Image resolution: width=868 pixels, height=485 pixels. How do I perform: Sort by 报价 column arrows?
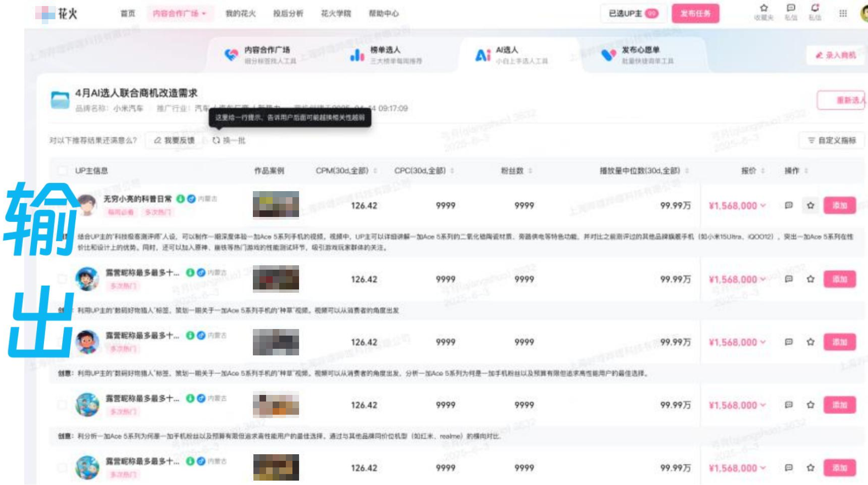(x=763, y=171)
